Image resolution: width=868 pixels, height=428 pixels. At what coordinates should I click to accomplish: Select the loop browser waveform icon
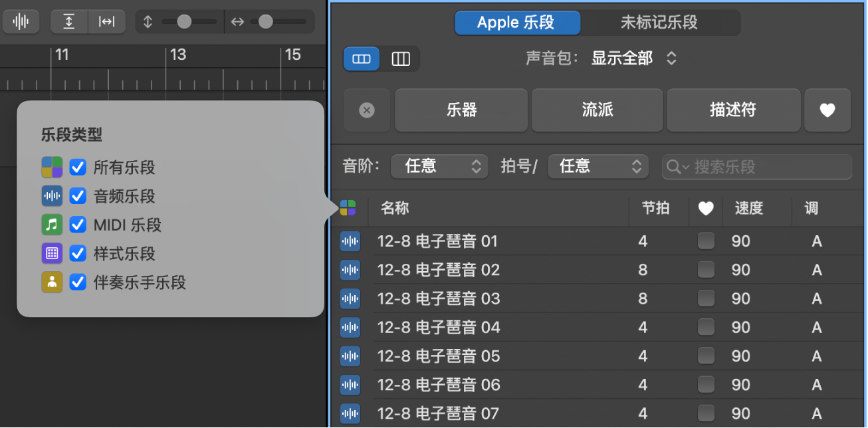[21, 21]
